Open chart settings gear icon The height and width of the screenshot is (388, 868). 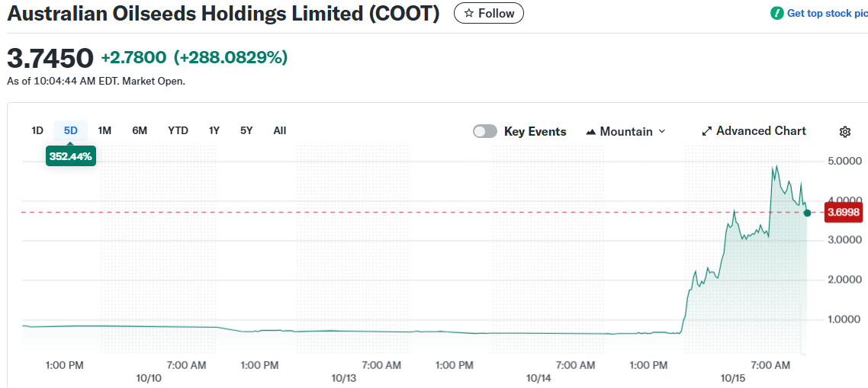(x=844, y=132)
